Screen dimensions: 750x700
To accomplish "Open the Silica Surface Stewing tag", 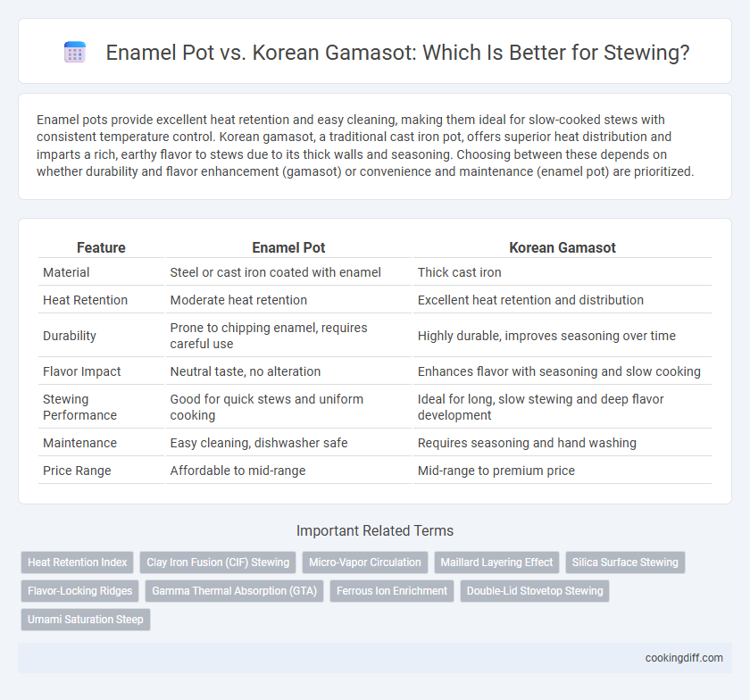I will tap(625, 562).
